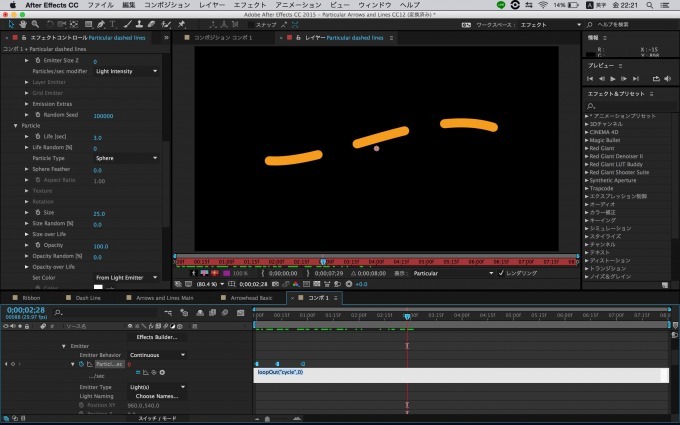Select the Zoom magnifier tool
680x425 pixels.
pos(33,24)
